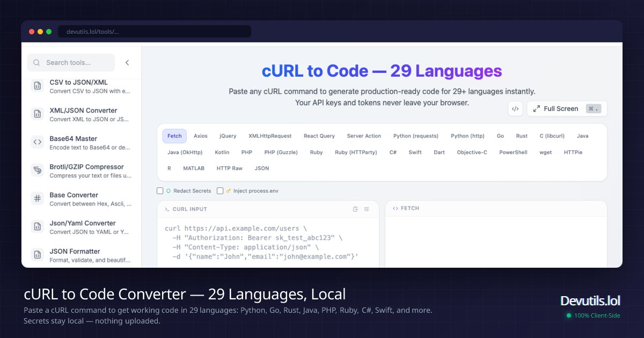Click the paste clipboard icon in CURL INPUT
This screenshot has height=338, width=644.
355,209
